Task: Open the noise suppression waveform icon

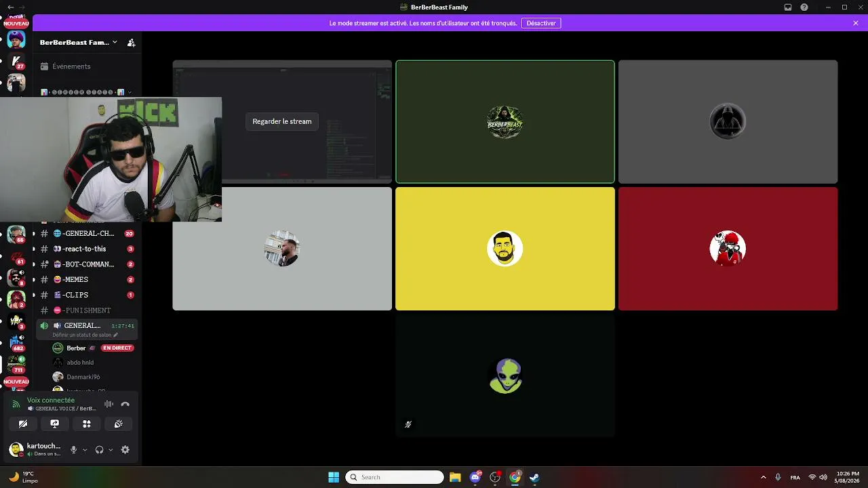Action: click(108, 404)
